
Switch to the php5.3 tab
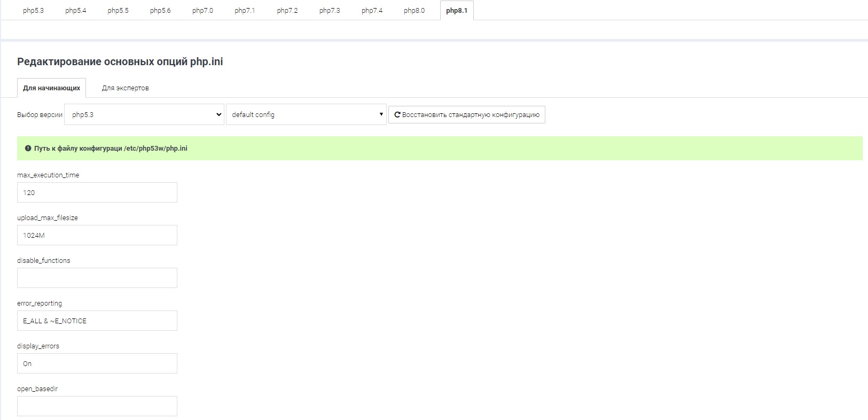[x=33, y=11]
